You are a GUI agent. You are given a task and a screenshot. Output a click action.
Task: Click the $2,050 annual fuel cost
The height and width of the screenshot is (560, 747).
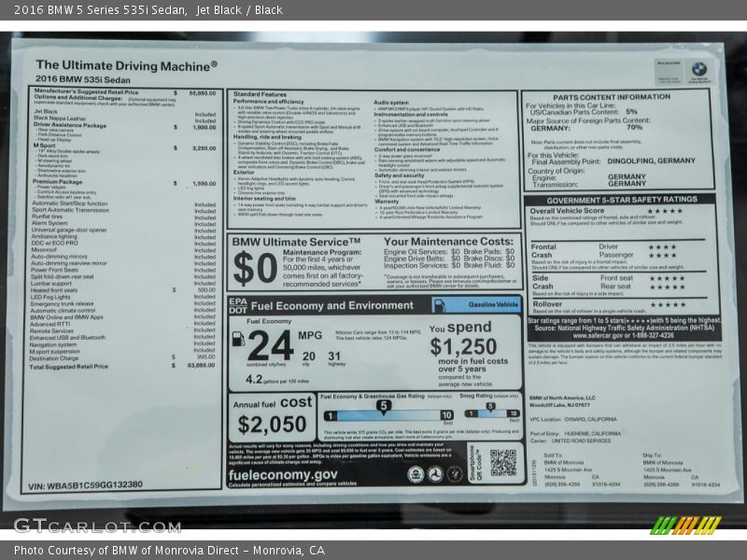pyautogui.click(x=272, y=424)
